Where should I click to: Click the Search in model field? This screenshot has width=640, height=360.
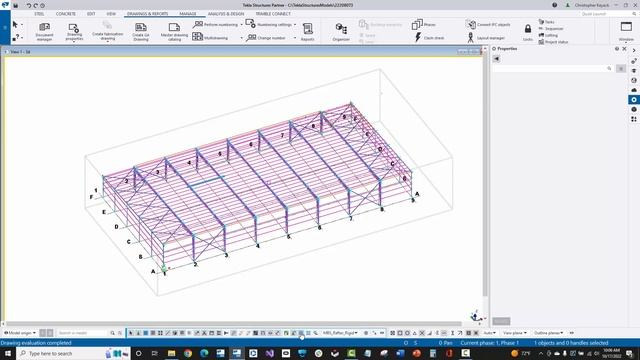[83, 333]
